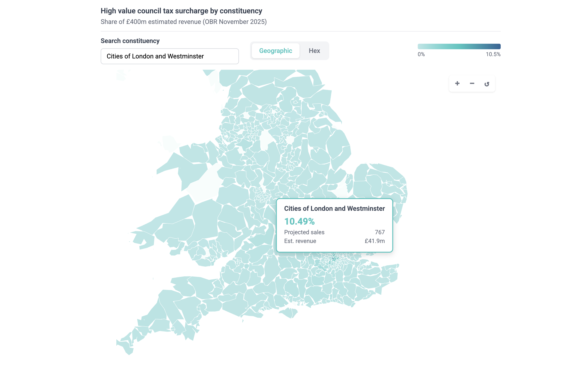Click the teal-to-blue colour legend bar
Image resolution: width=588 pixels, height=370 pixels.
point(459,46)
